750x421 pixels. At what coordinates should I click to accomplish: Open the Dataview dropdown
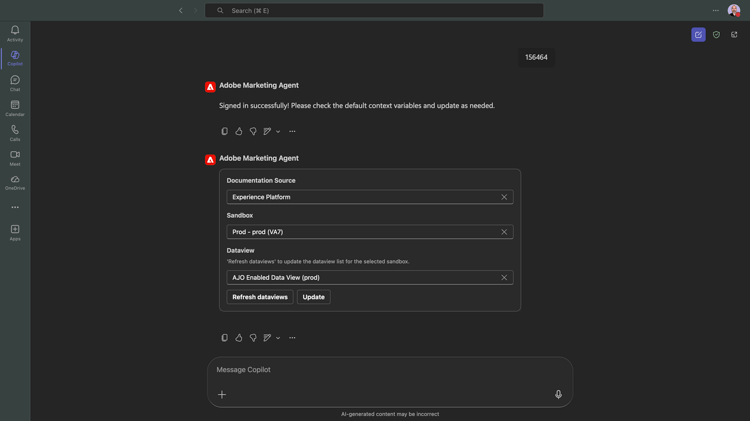tap(370, 277)
